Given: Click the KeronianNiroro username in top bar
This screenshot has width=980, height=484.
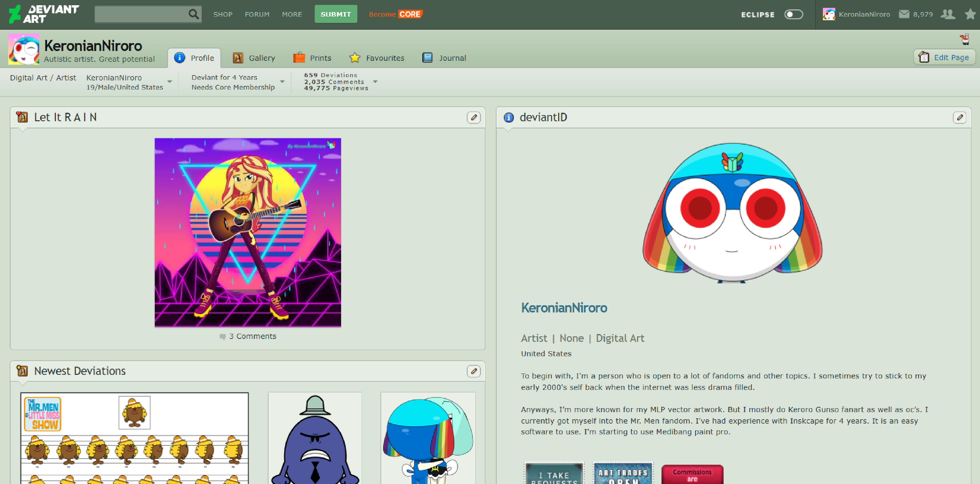Looking at the screenshot, I should pyautogui.click(x=864, y=14).
